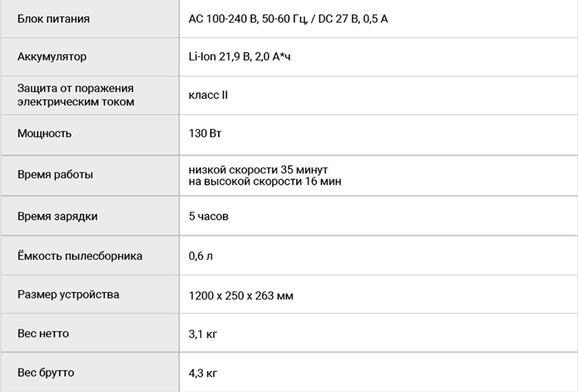
Task: Click the "Ёмкость пылесборника" row label
Action: pyautogui.click(x=79, y=256)
